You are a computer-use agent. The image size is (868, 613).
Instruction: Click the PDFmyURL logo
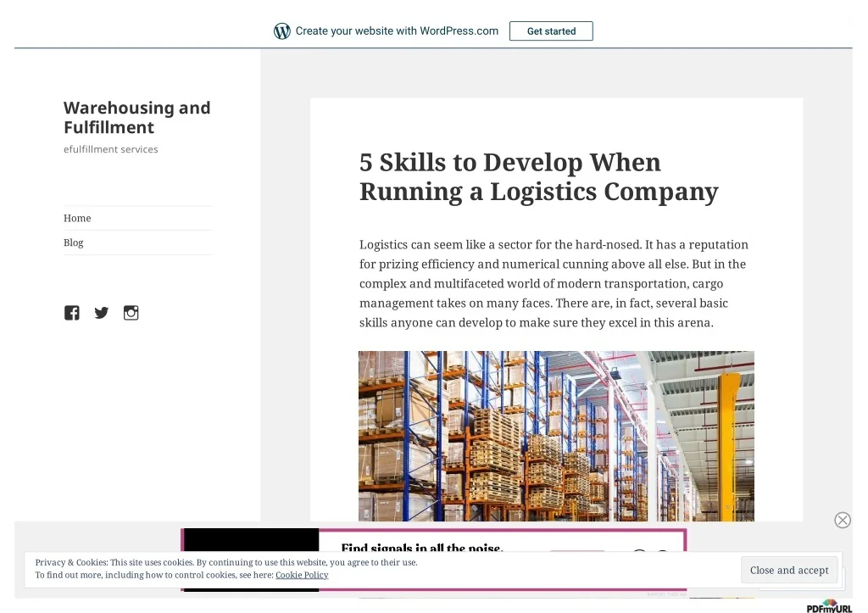pyautogui.click(x=828, y=605)
